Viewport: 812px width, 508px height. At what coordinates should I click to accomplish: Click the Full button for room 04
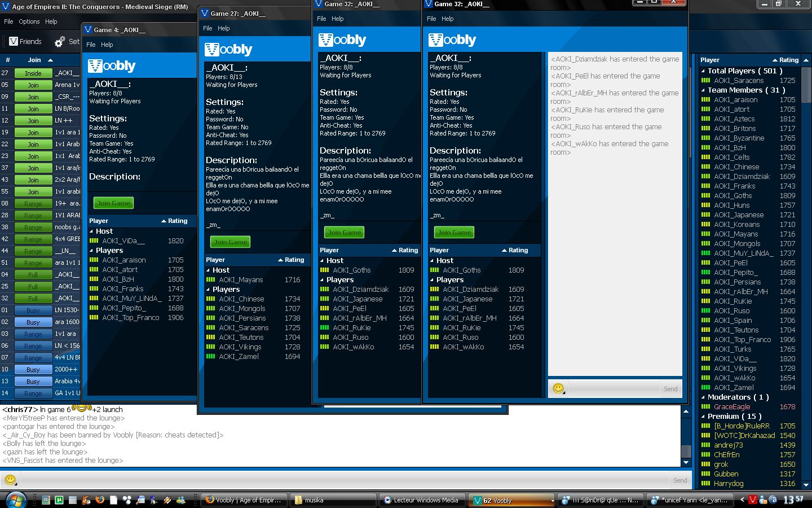tap(33, 275)
